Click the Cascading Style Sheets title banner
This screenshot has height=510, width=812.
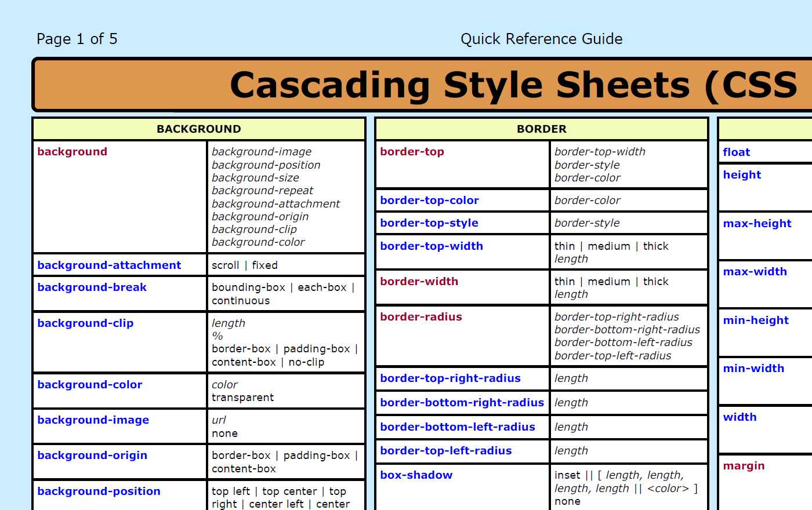point(423,85)
